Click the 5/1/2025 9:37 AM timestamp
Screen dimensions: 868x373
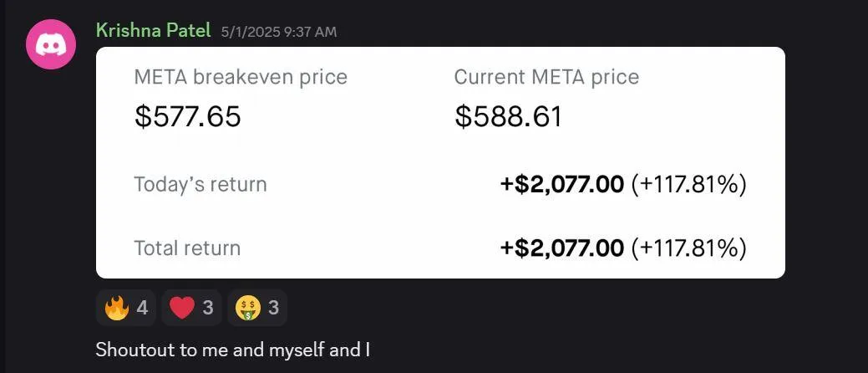(279, 32)
